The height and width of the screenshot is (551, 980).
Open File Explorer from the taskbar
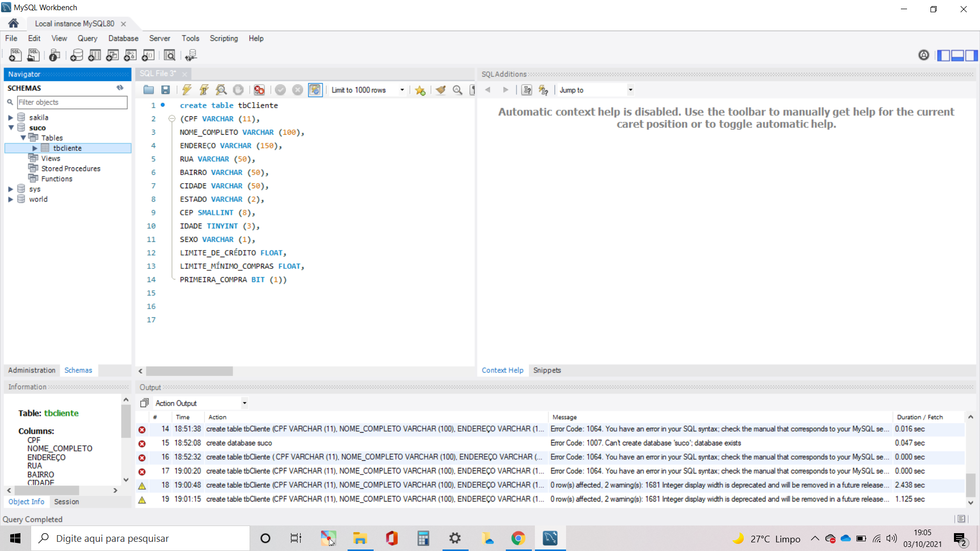[360, 538]
